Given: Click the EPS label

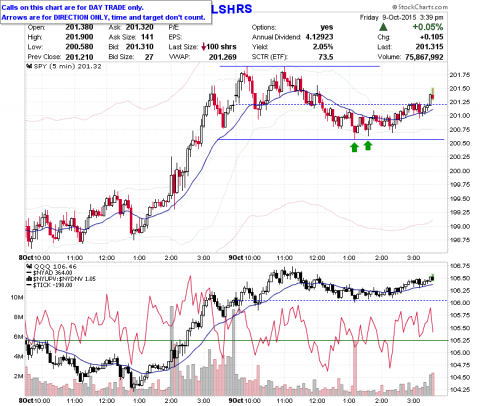Looking at the screenshot, I should coord(175,37).
